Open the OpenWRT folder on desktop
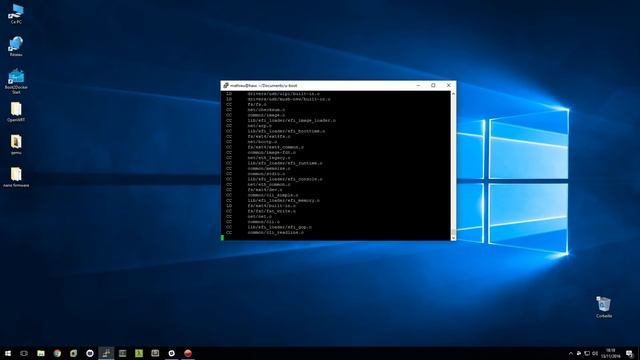 [16, 112]
